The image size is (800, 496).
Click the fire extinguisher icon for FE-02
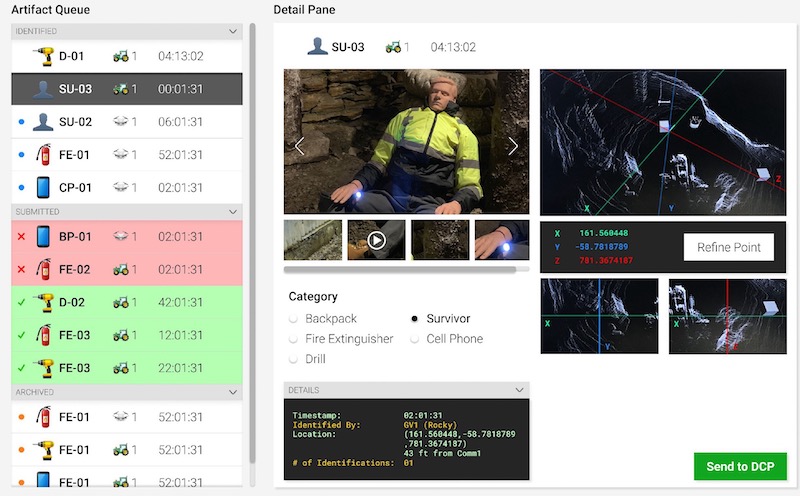[x=43, y=269]
